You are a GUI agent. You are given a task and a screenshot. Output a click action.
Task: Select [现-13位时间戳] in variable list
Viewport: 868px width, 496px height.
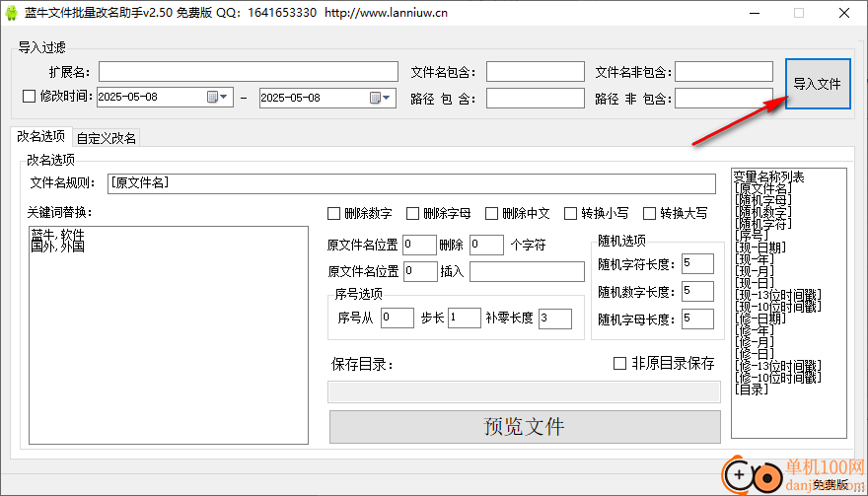pyautogui.click(x=778, y=295)
